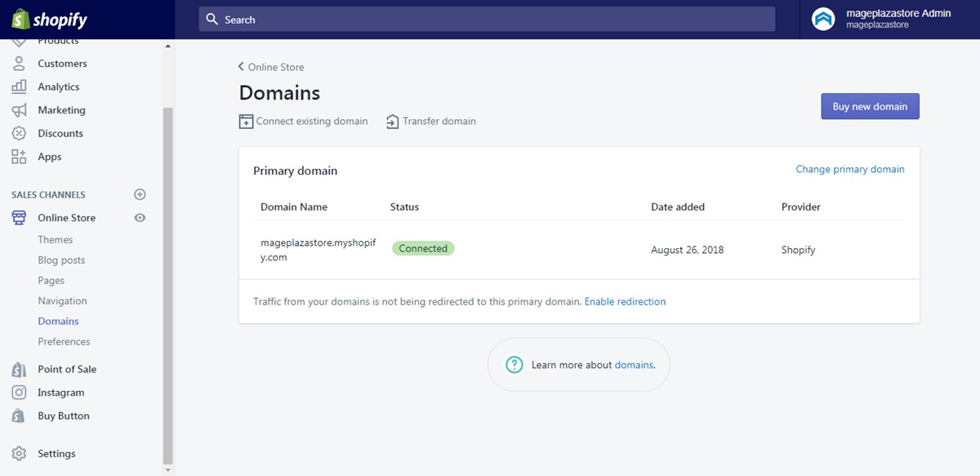Go back using the Online Store chevron

coord(241,67)
